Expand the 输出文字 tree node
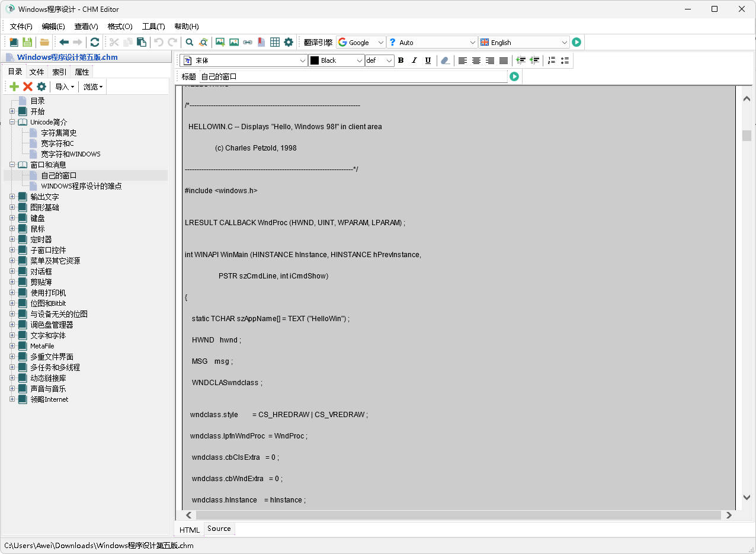This screenshot has width=756, height=554. coord(12,197)
